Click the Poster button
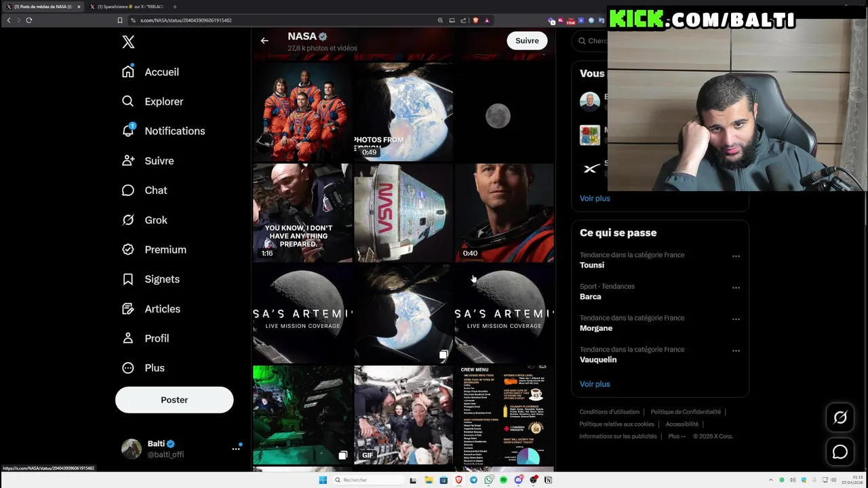Screen dimensions: 868x488 174,400
